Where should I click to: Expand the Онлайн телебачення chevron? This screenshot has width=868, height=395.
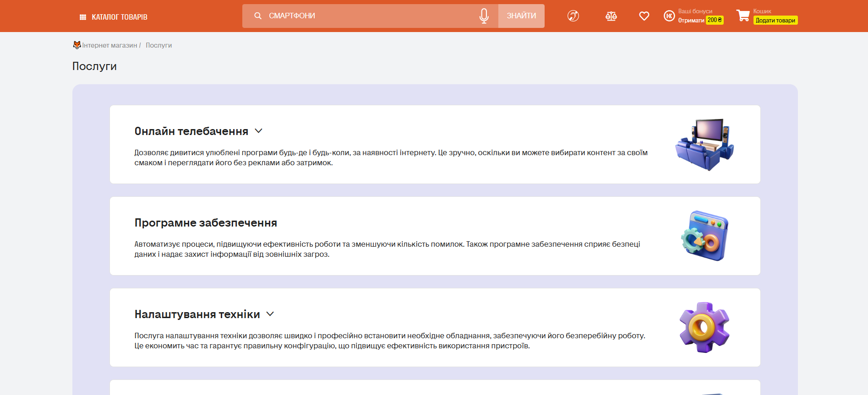tap(259, 131)
